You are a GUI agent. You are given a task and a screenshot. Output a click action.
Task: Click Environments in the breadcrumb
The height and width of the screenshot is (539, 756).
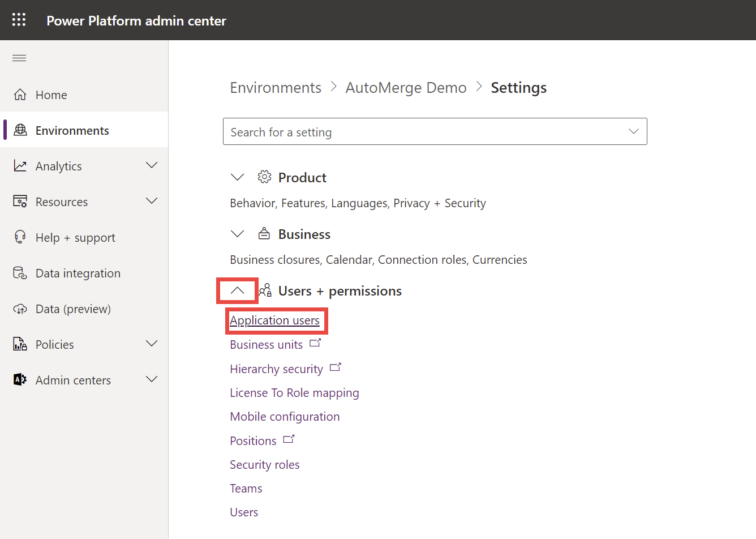pos(276,88)
